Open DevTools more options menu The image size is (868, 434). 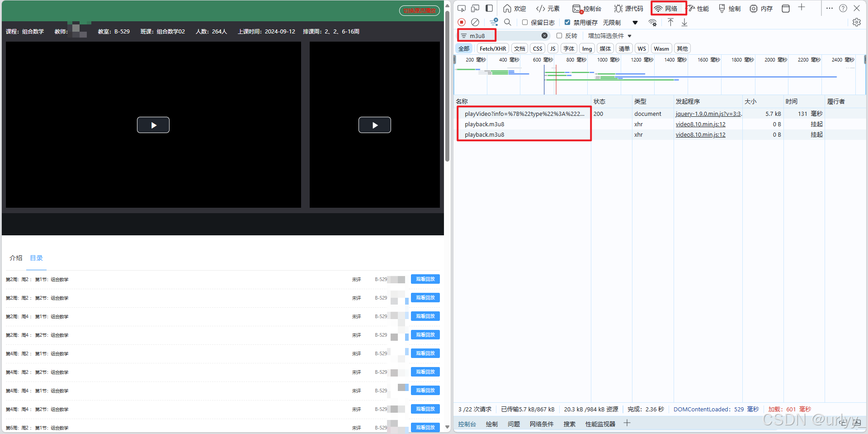point(829,9)
